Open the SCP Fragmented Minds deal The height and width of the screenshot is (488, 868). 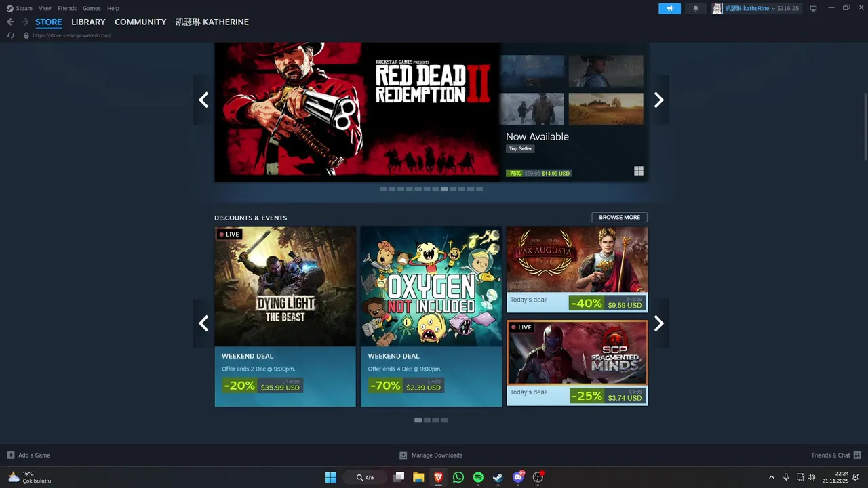(577, 363)
